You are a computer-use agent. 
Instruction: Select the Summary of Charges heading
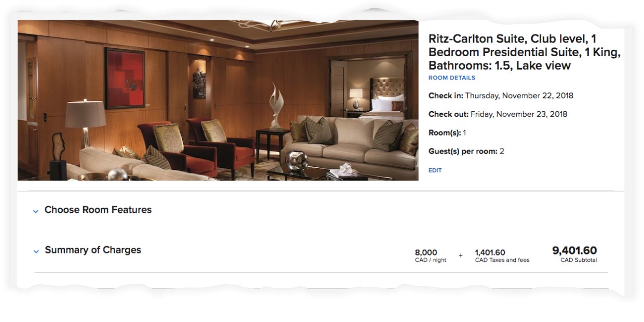pos(93,250)
